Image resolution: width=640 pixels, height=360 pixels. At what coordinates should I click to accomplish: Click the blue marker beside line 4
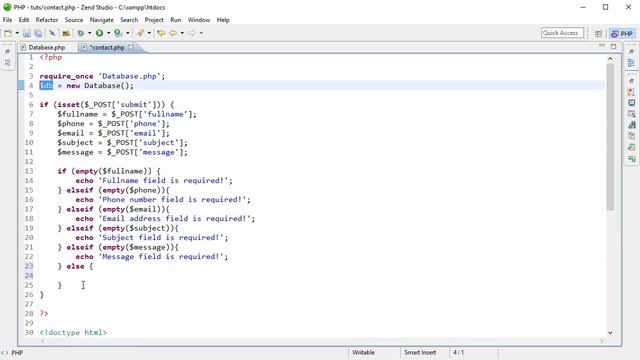pos(21,86)
